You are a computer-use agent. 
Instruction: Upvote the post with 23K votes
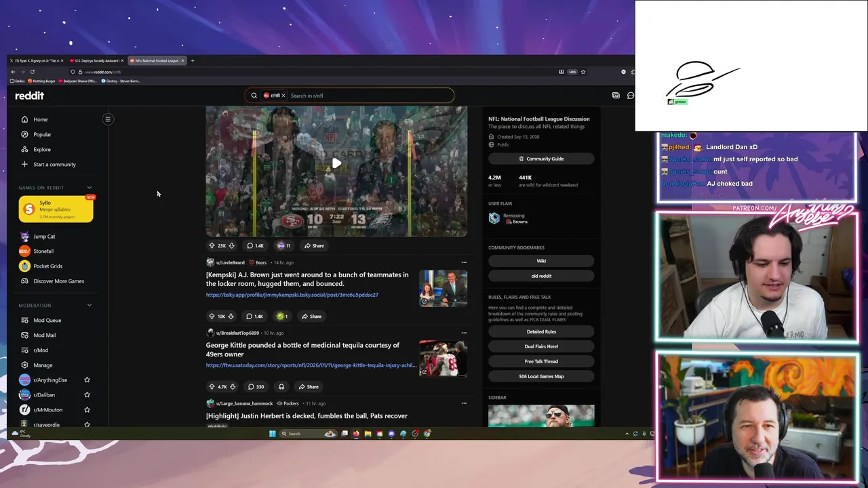tap(212, 245)
